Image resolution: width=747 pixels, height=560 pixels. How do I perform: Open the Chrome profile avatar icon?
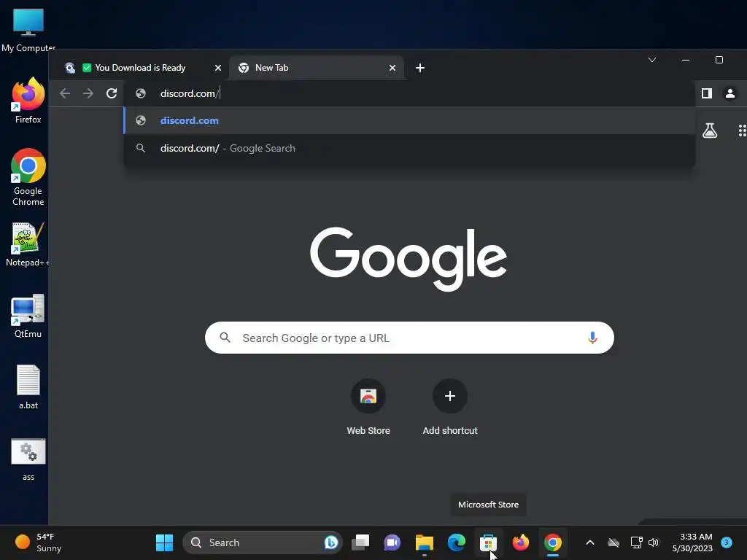click(x=729, y=93)
